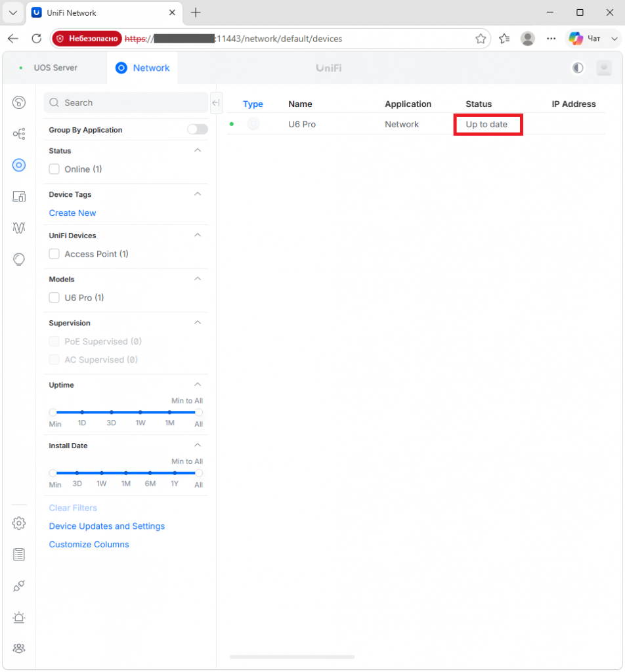Check the Access Point (1) filter
This screenshot has height=672, width=625.
[54, 254]
